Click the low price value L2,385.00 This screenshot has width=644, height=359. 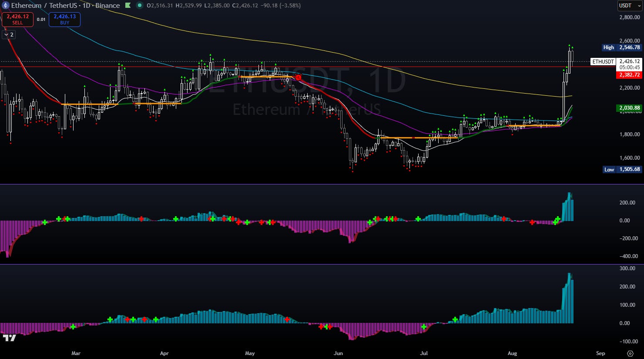(x=217, y=6)
